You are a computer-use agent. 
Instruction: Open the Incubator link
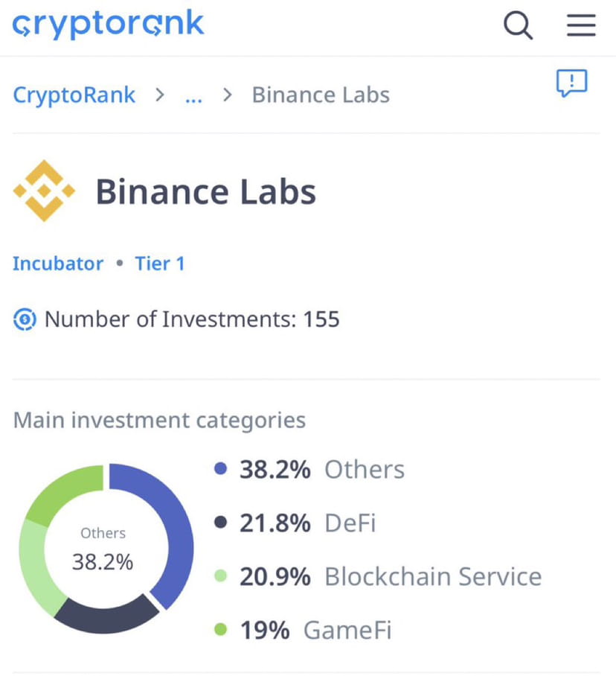(x=57, y=264)
